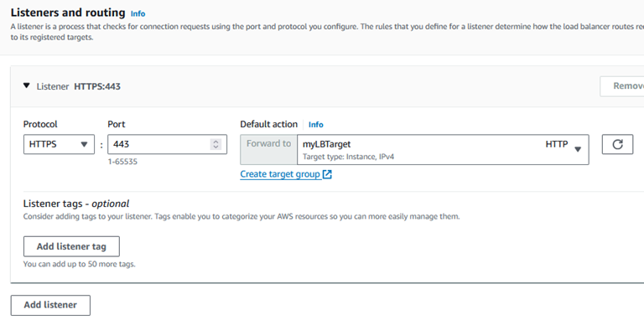Click the Add listener button
The width and height of the screenshot is (644, 320).
click(50, 305)
